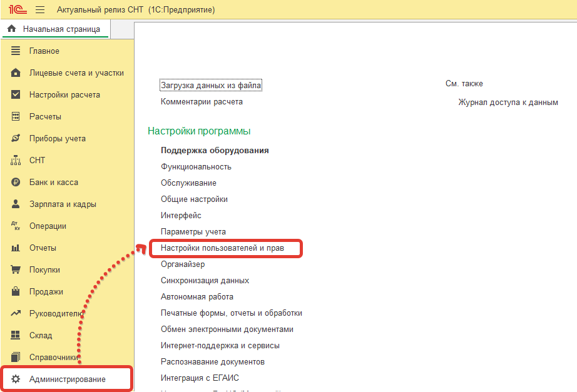Viewport: 577px width, 392px height.
Task: Select the Лицевые счета и участки house icon
Action: coord(16,73)
